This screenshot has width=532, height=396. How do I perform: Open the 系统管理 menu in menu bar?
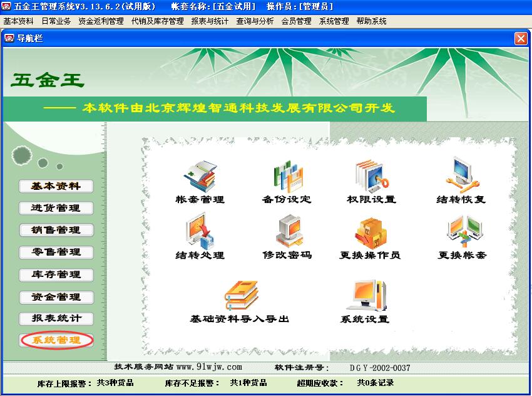click(334, 21)
